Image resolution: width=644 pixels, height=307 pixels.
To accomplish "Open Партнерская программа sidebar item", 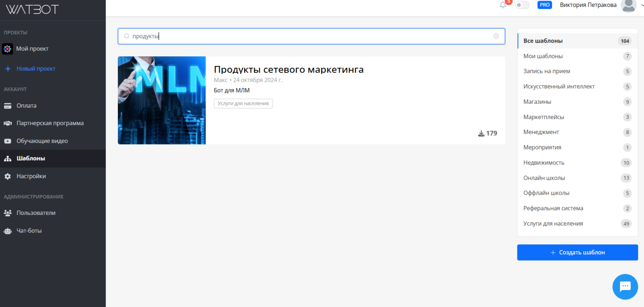I will [x=50, y=123].
